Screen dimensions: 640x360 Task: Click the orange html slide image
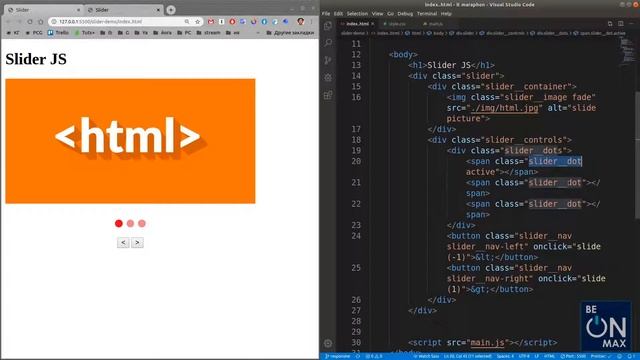(130, 141)
